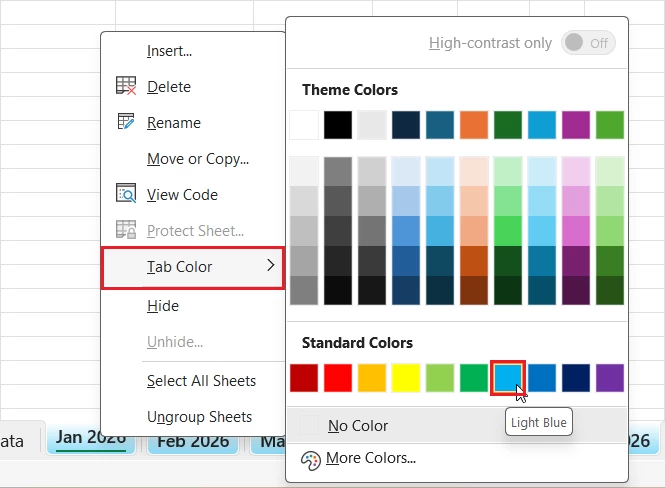Viewport: 665px width, 488px height.
Task: Select the light gray theme color swatch
Action: pyautogui.click(x=372, y=125)
